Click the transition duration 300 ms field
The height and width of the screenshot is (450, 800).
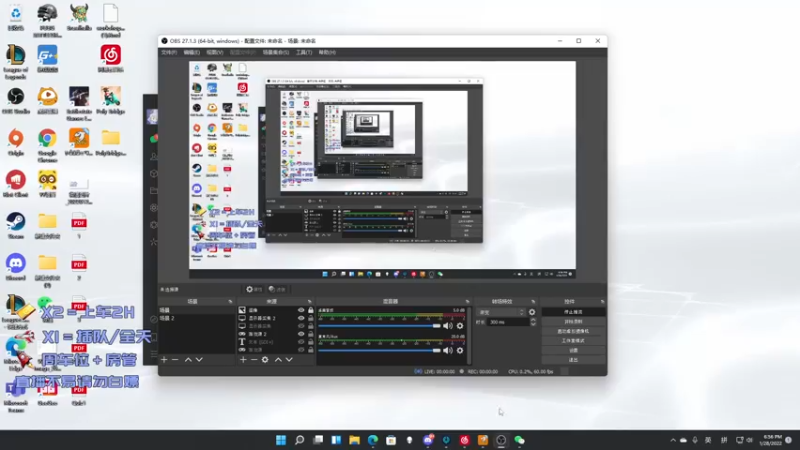pyautogui.click(x=508, y=322)
